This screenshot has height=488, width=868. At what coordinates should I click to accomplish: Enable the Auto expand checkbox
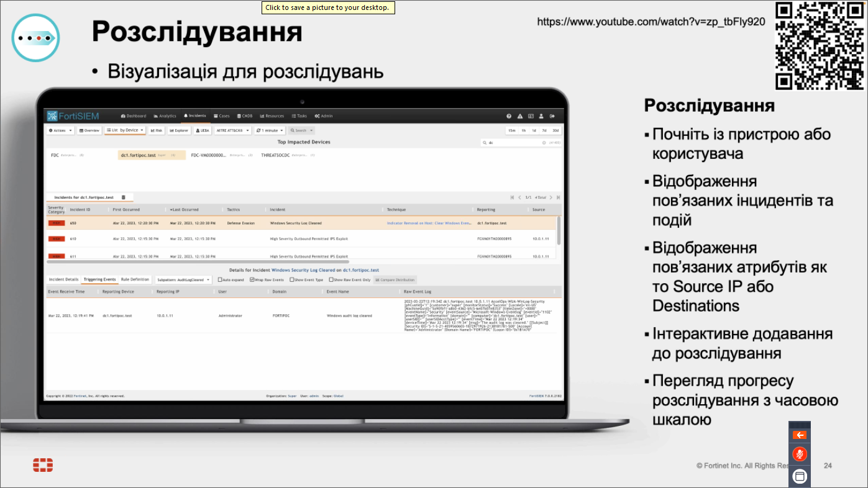[220, 280]
